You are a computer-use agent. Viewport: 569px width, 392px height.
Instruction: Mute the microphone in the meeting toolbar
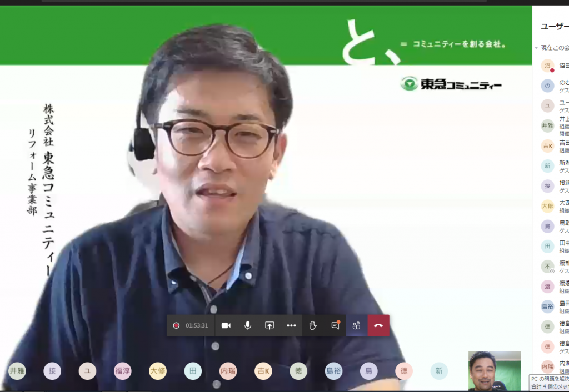[x=248, y=325]
